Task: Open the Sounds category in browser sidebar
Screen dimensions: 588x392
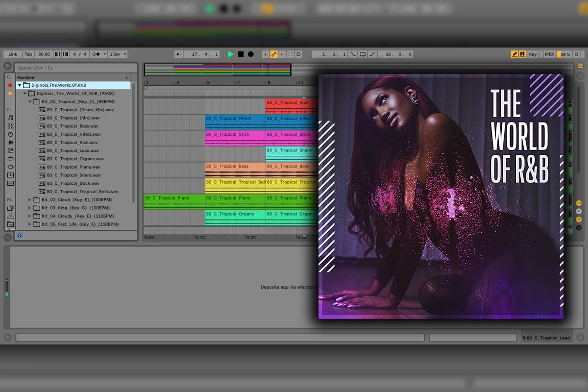Action: click(x=10, y=118)
